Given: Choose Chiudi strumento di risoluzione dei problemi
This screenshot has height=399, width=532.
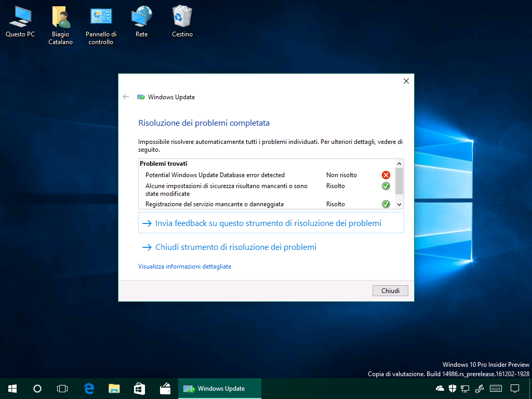Looking at the screenshot, I should 229,247.
